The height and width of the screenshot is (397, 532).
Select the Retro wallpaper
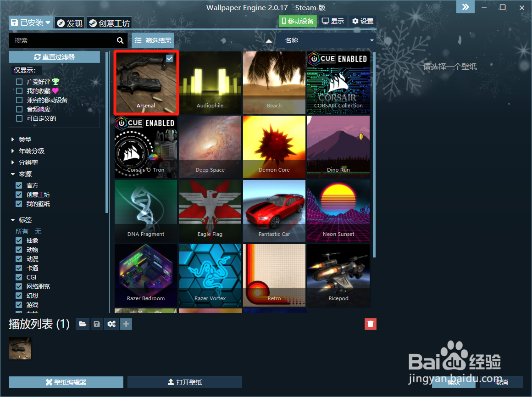[274, 275]
